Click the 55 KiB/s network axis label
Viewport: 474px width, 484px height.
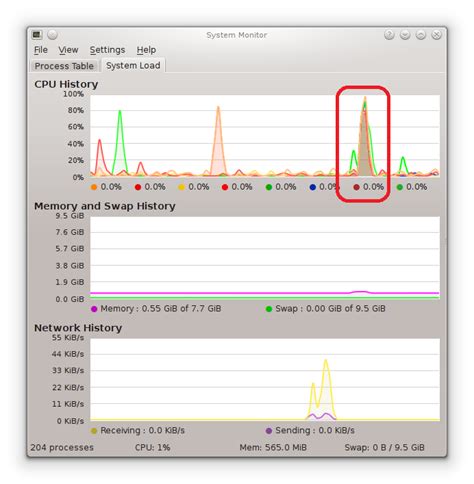click(x=68, y=338)
